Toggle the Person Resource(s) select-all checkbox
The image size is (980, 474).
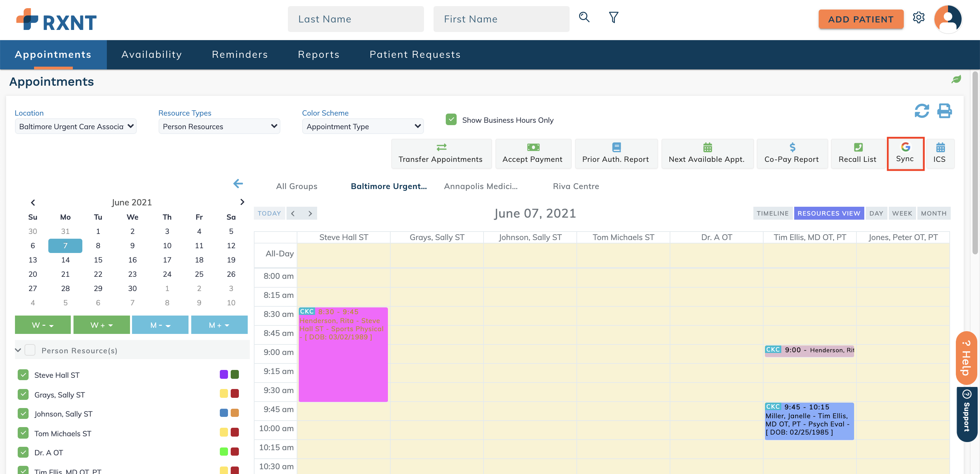point(30,350)
